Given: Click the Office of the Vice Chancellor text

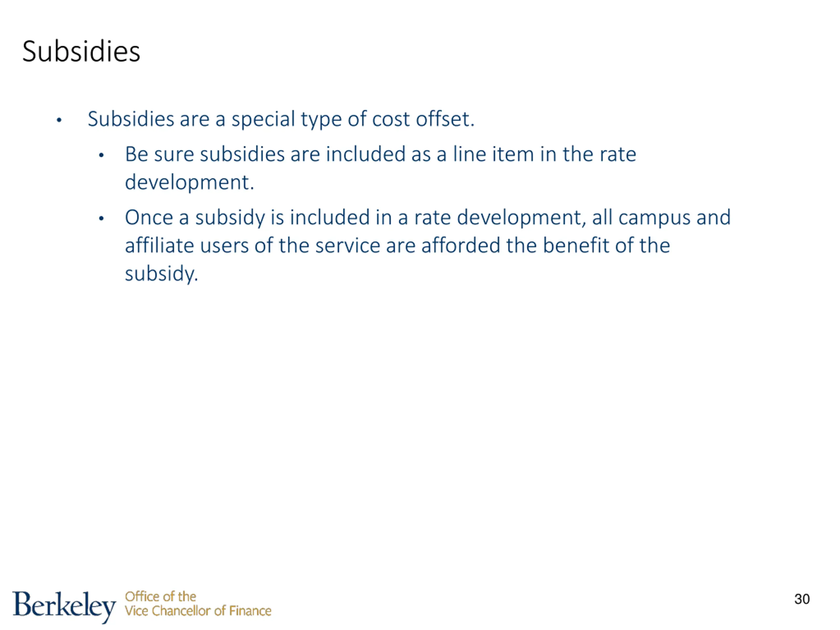Looking at the screenshot, I should 198,604.
